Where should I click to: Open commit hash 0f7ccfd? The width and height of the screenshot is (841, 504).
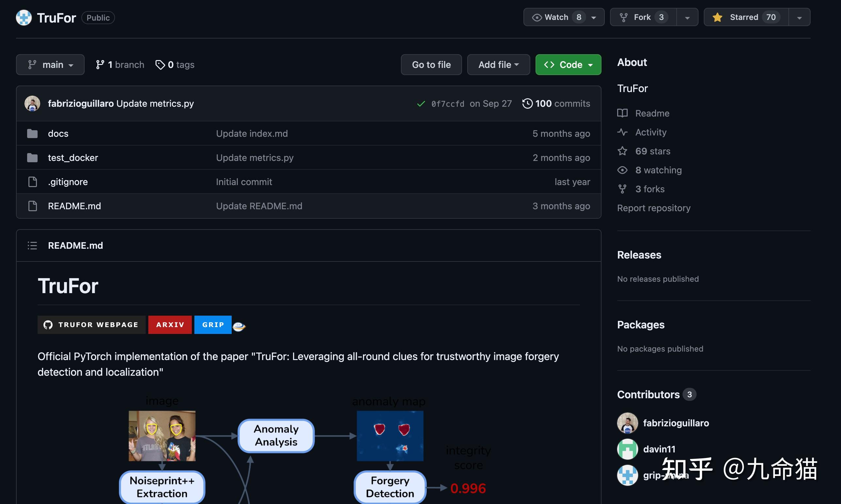(448, 103)
